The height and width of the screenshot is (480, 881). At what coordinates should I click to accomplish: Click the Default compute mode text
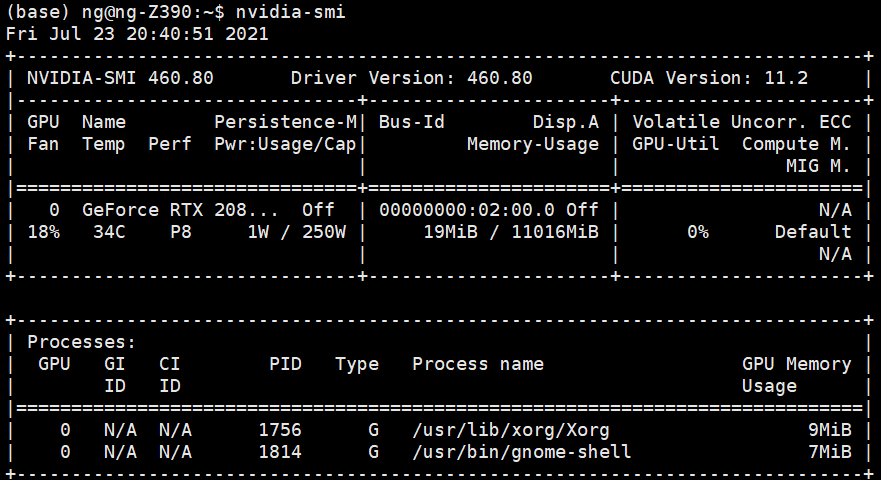pyautogui.click(x=812, y=232)
